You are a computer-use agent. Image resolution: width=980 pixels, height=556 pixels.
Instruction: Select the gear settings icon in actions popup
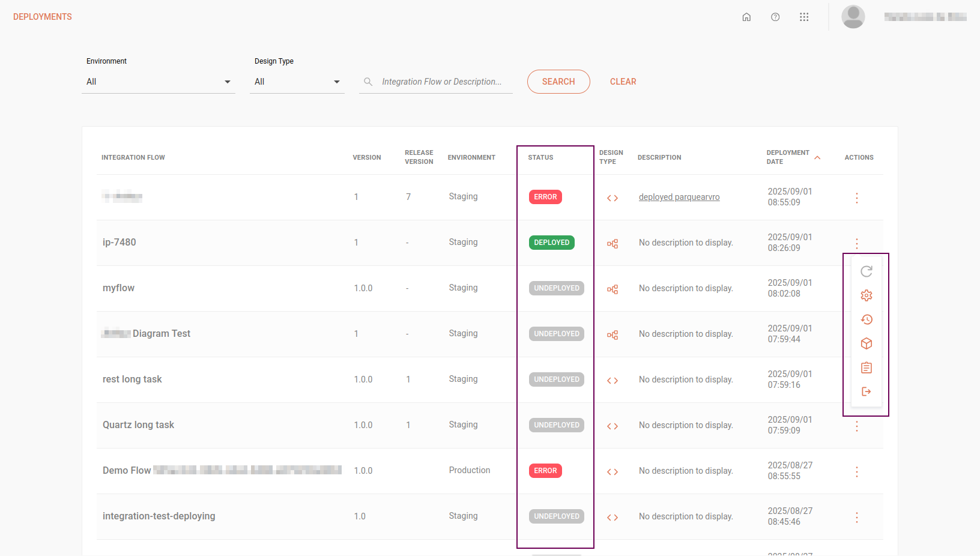pos(866,295)
